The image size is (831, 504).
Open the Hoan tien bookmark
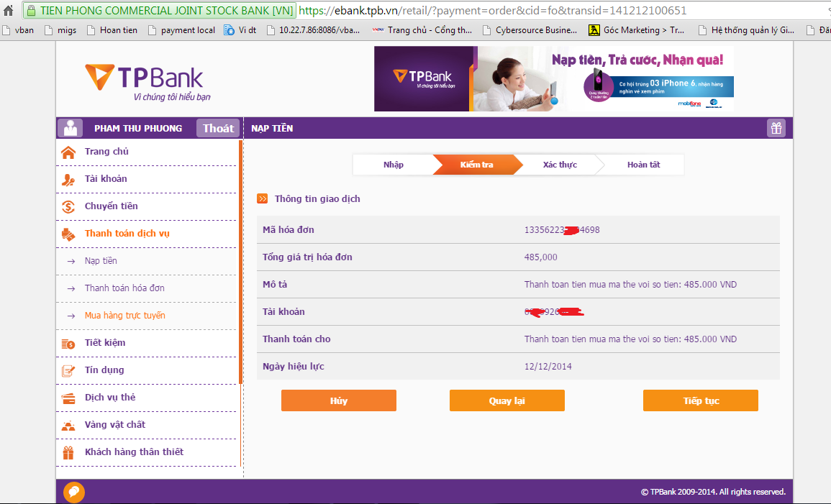point(112,30)
